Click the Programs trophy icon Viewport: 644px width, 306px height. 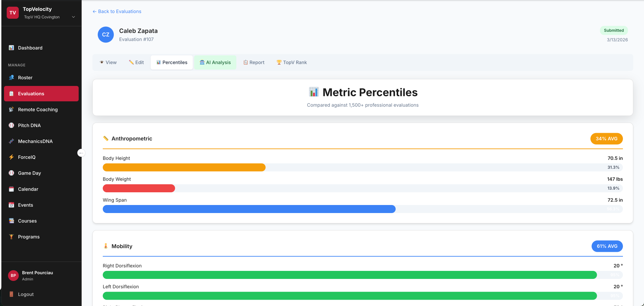pyautogui.click(x=11, y=236)
